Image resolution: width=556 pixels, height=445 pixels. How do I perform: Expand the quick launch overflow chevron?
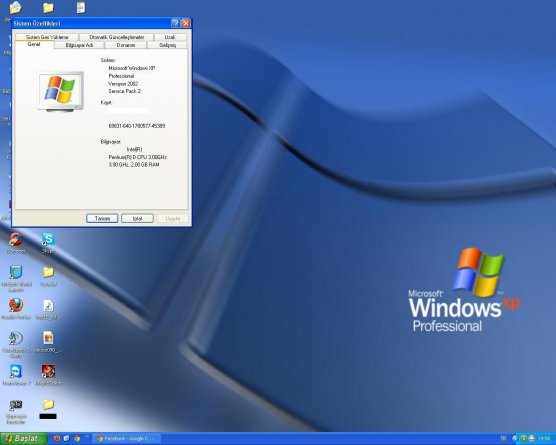[87, 436]
